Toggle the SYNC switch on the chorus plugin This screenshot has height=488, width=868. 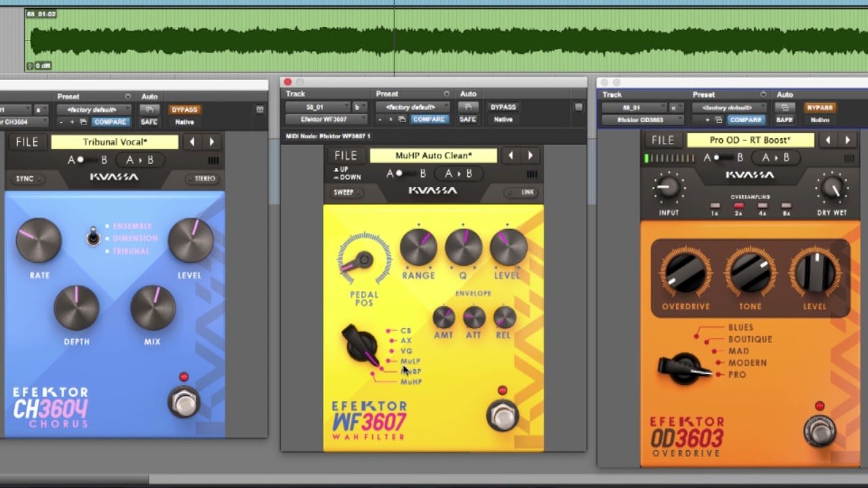(29, 179)
